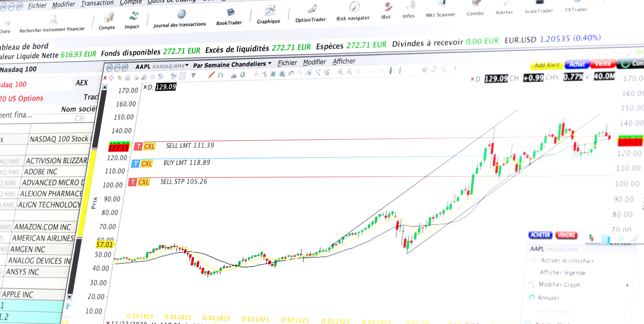Click the red Vente button
644x324 pixels.
603,64
